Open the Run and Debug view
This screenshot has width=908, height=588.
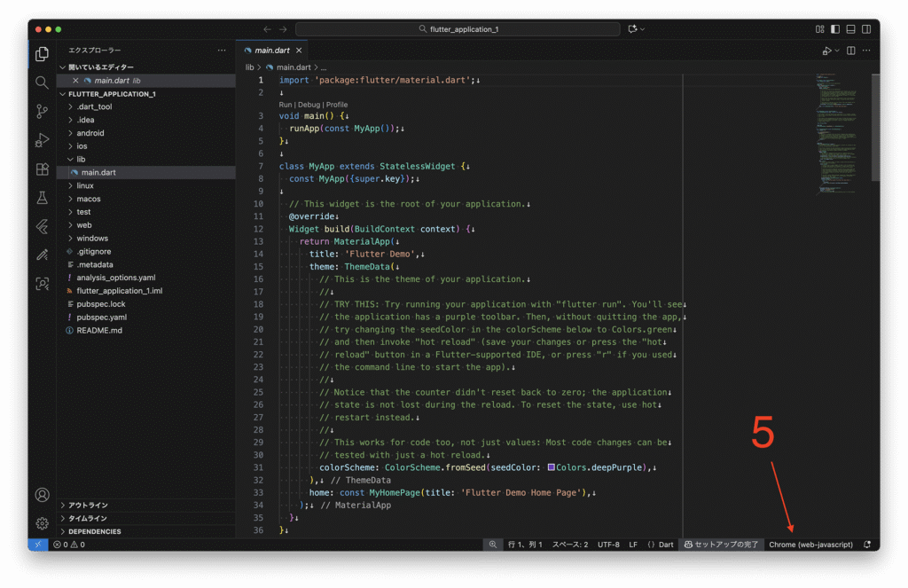(x=42, y=140)
